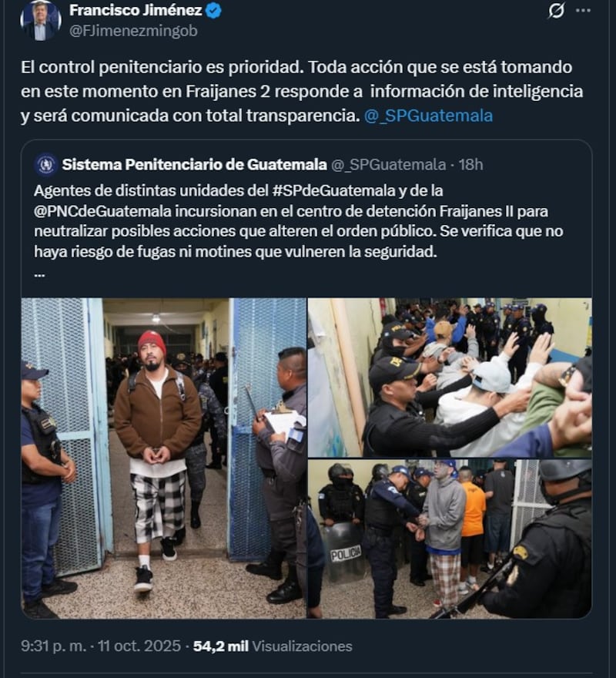Follow the @_SPGuatemala mention link

point(428,116)
